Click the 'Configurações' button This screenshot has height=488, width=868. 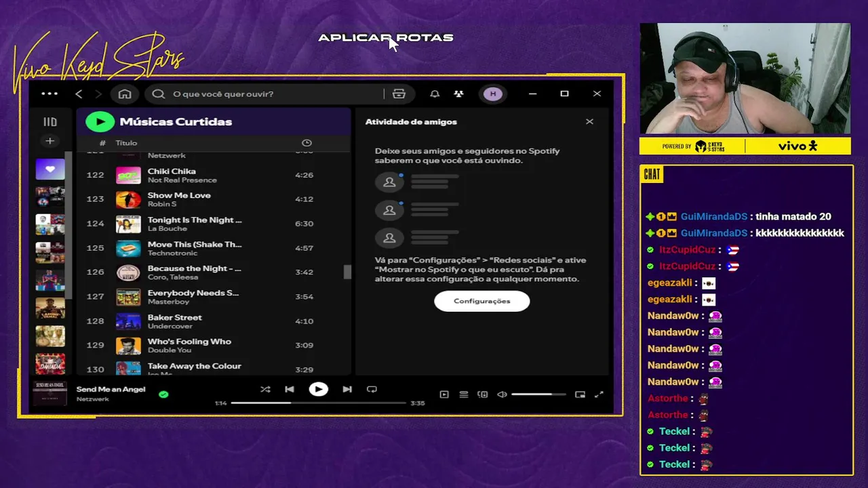click(482, 301)
